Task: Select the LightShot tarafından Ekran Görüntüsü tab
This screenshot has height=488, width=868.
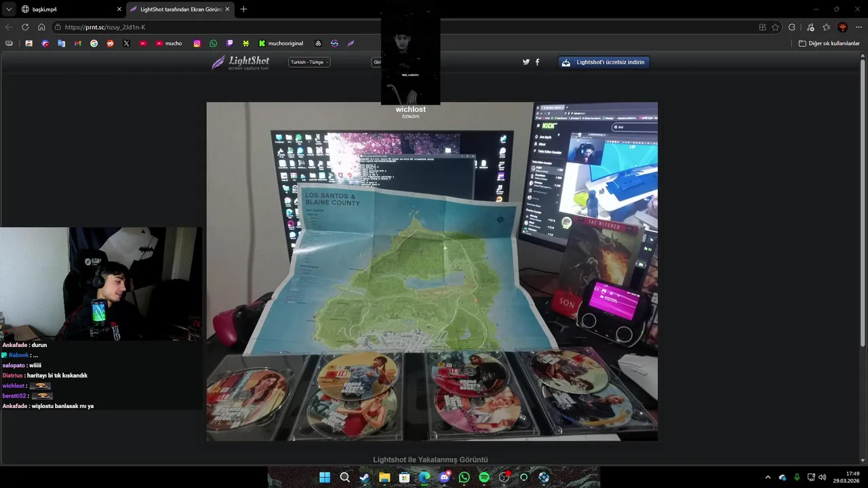Action: coord(180,9)
